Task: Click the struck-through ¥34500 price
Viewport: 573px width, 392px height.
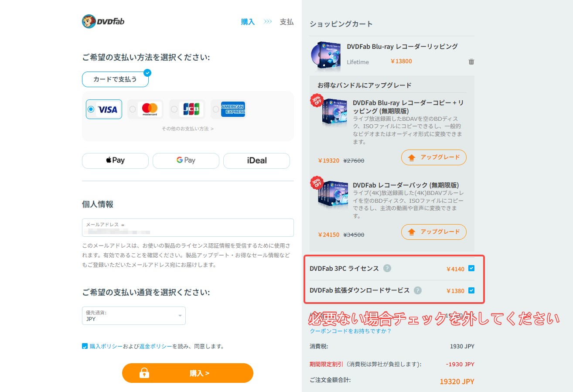Action: pos(354,235)
